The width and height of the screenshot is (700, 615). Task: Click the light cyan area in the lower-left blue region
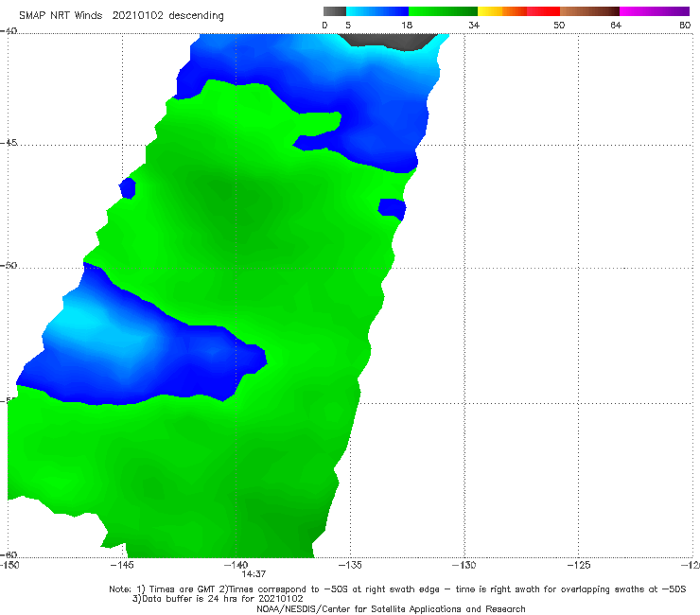[79, 318]
